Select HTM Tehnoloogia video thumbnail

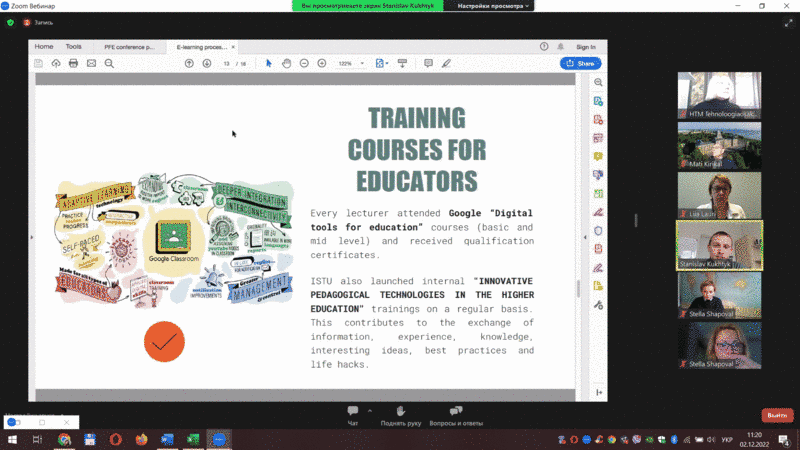719,95
